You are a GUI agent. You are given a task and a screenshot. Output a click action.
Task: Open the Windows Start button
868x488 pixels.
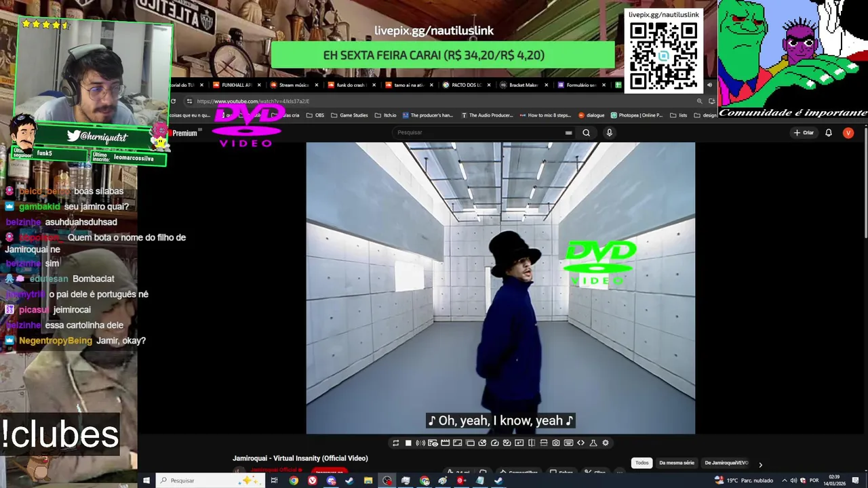[146, 481]
